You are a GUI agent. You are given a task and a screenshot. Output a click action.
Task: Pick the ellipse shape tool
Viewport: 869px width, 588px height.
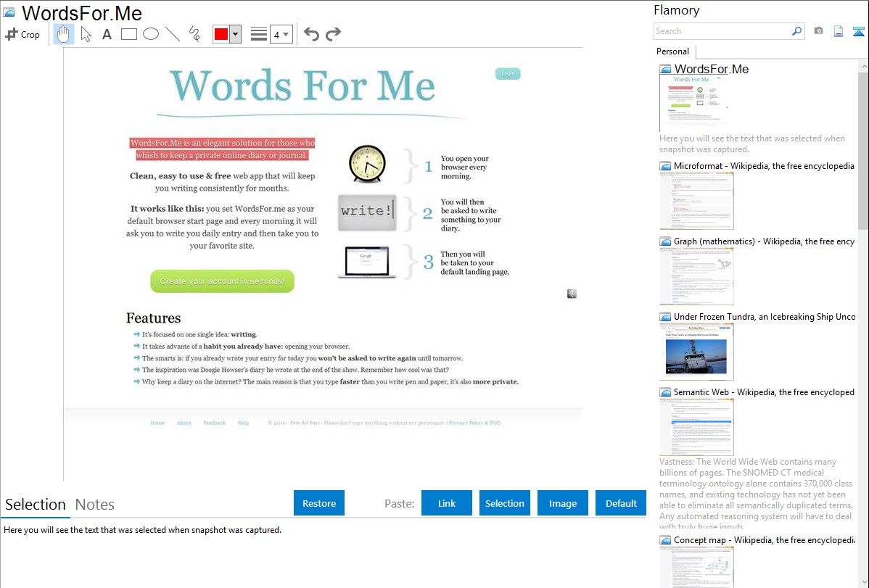(x=151, y=34)
